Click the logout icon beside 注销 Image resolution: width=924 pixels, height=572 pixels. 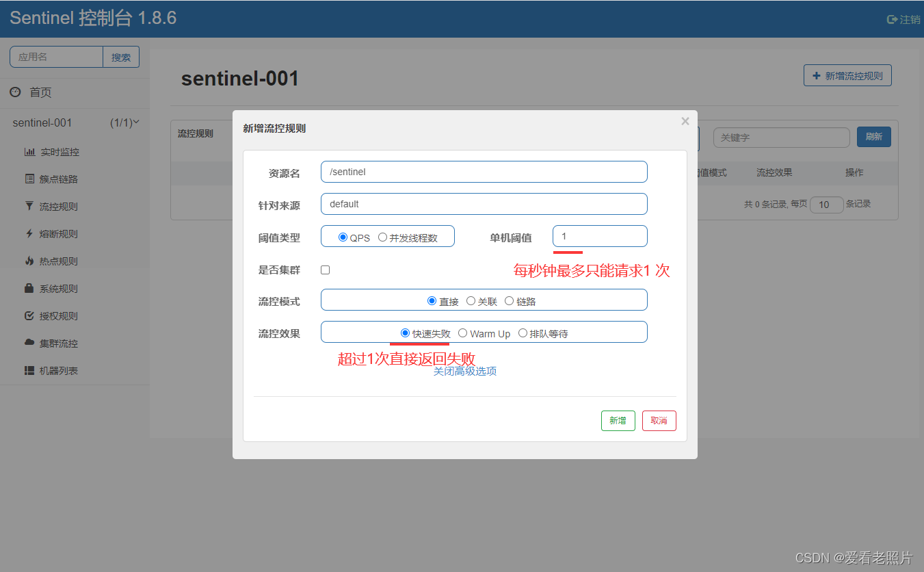pyautogui.click(x=892, y=20)
